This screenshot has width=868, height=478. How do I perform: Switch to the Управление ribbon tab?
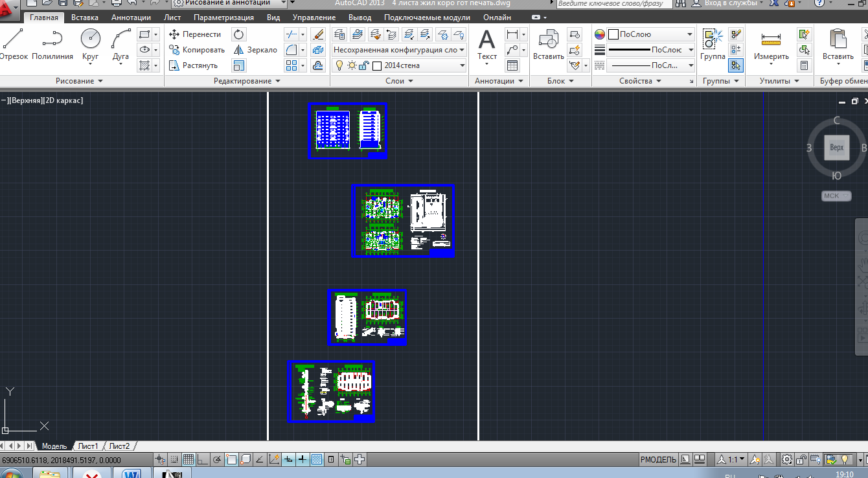pyautogui.click(x=314, y=17)
